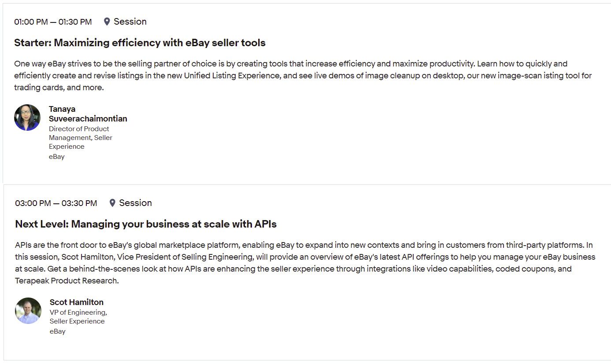This screenshot has width=611, height=364.
Task: Select the 01:00 PM — 01:30 PM time label
Action: (53, 22)
